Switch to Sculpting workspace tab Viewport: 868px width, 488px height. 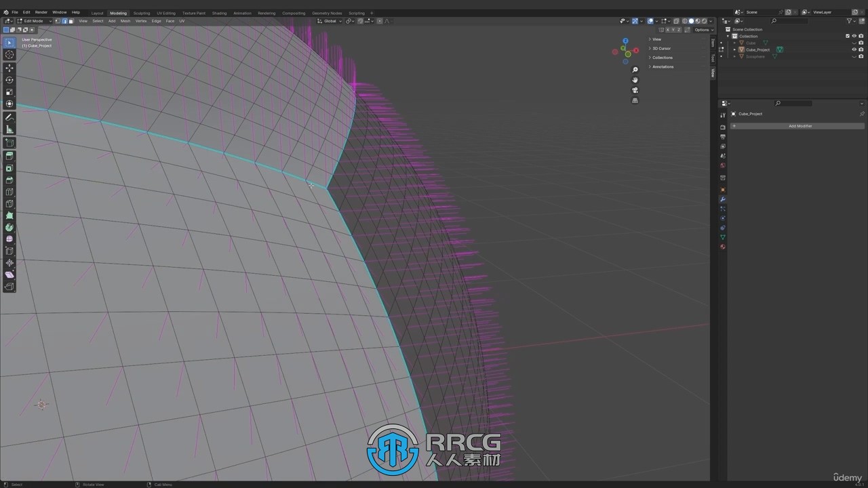(x=142, y=13)
